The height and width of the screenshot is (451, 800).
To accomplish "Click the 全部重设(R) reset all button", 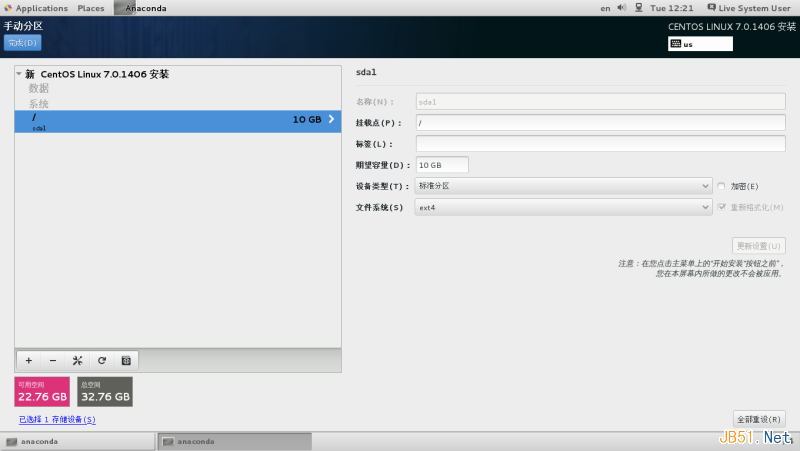I will click(759, 419).
